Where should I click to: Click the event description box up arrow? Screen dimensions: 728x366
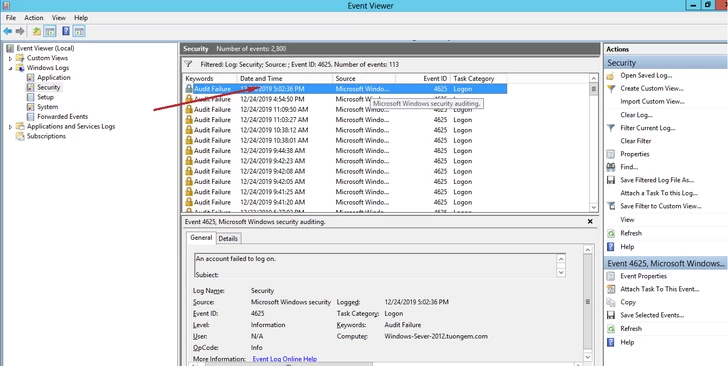561,259
